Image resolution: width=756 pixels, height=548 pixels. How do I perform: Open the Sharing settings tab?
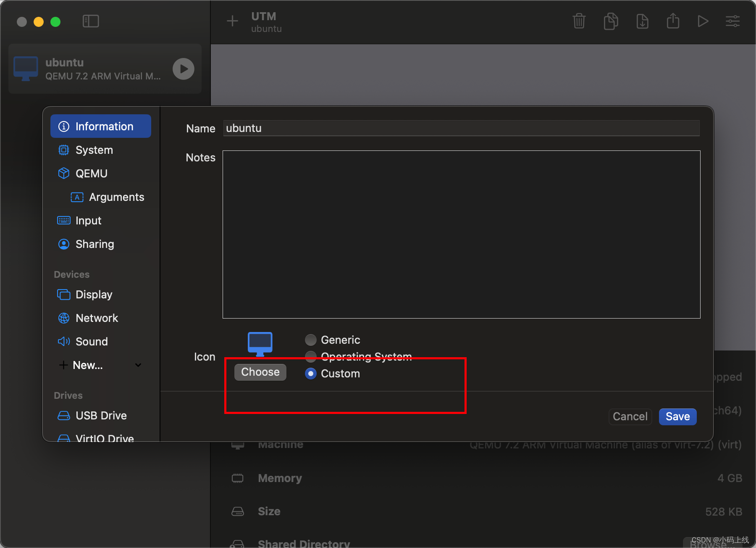tap(101, 244)
